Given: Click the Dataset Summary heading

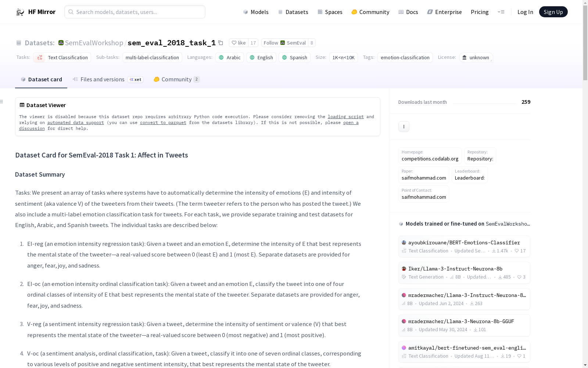Looking at the screenshot, I should click(40, 174).
